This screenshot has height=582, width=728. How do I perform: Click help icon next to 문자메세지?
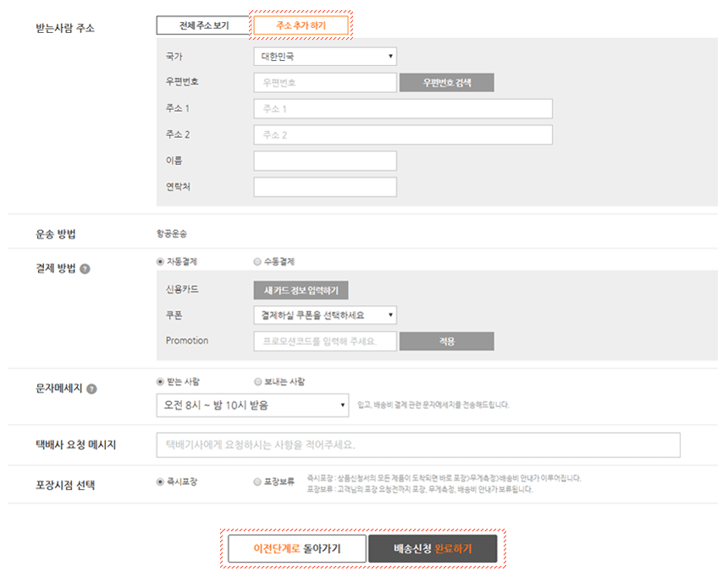pos(91,389)
